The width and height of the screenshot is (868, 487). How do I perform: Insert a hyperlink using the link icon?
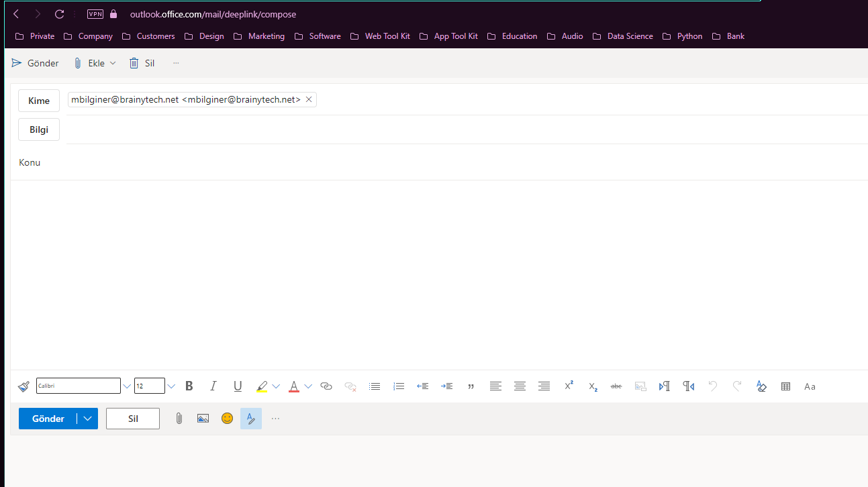pos(326,386)
